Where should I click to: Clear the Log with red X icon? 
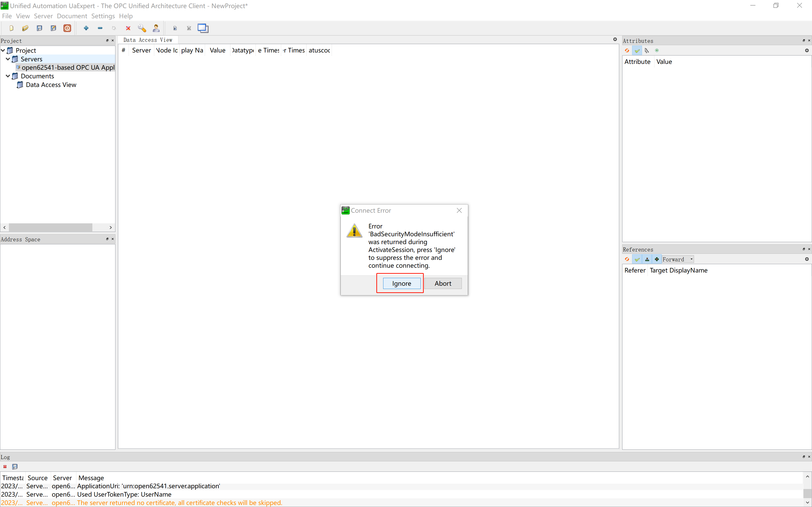pyautogui.click(x=5, y=466)
